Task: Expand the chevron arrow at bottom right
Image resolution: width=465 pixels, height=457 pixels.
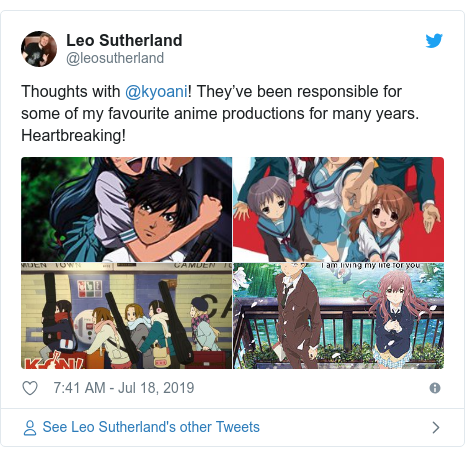Action: 435,427
